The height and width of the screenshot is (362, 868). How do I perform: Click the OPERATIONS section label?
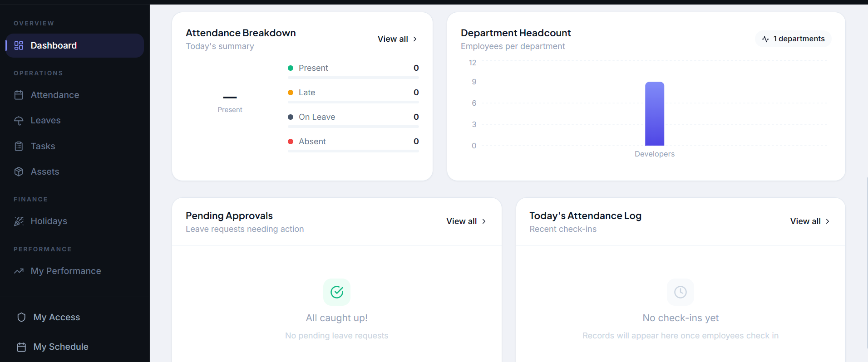click(38, 73)
